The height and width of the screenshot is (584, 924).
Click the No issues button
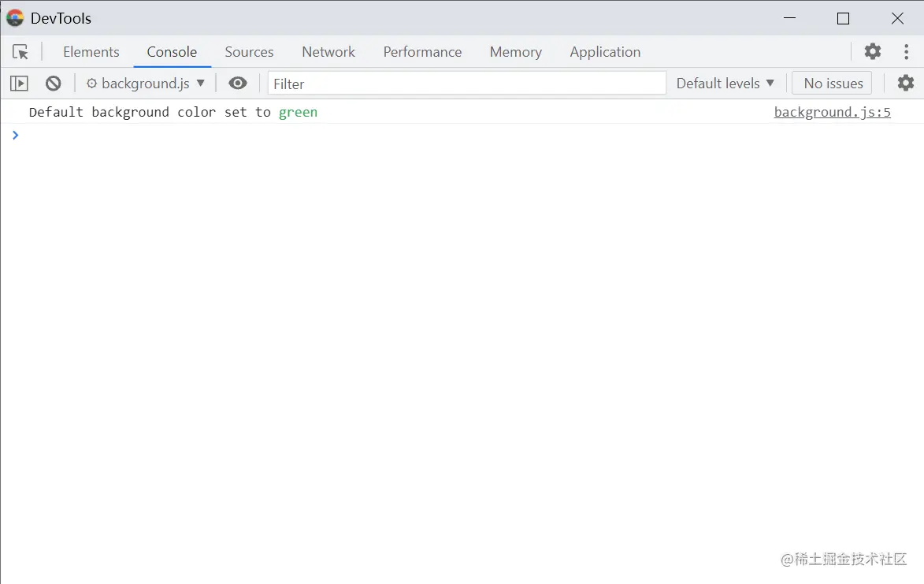(x=831, y=83)
